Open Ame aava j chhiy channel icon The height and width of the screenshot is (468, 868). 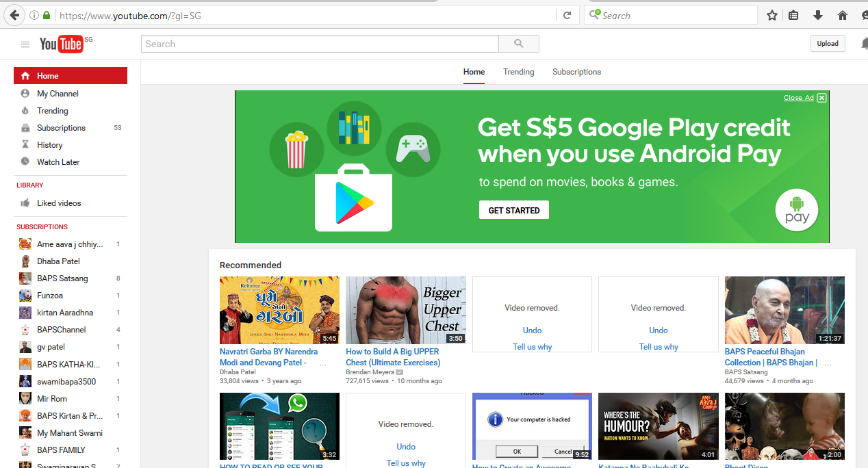pyautogui.click(x=25, y=244)
